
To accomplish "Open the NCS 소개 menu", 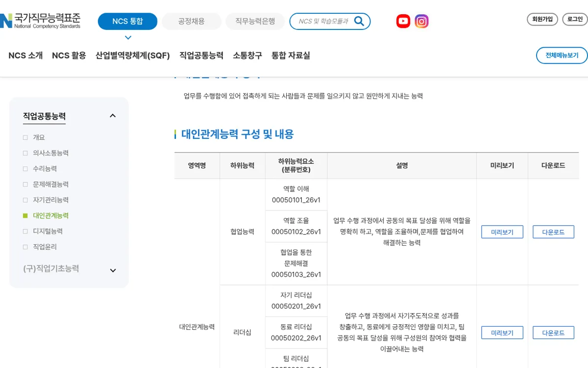I will [25, 55].
